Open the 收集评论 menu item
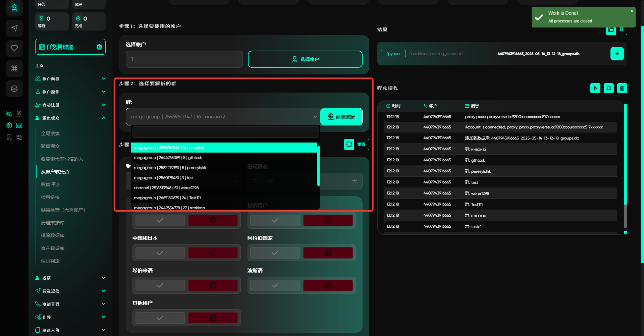The image size is (644, 336). pos(50,184)
